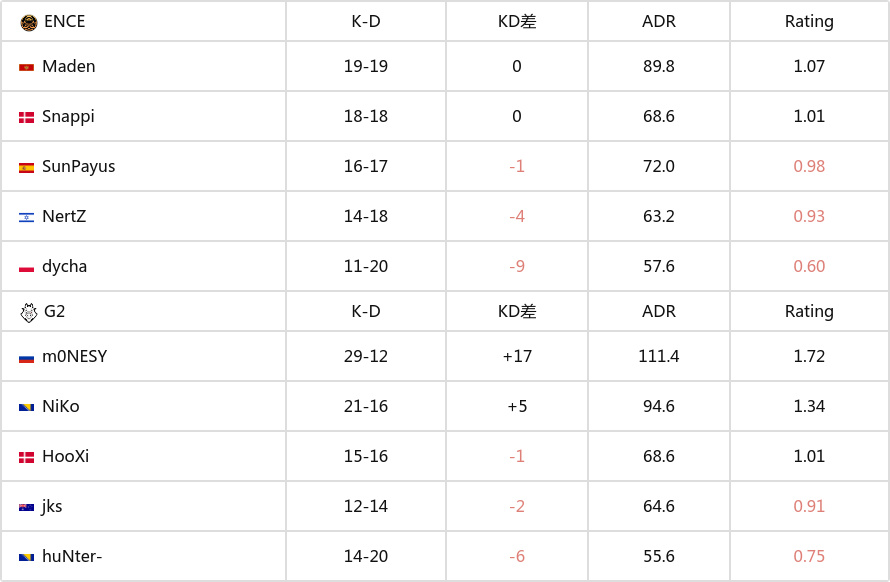Click the flag icon beside Maden
The height and width of the screenshot is (582, 890).
(27, 67)
